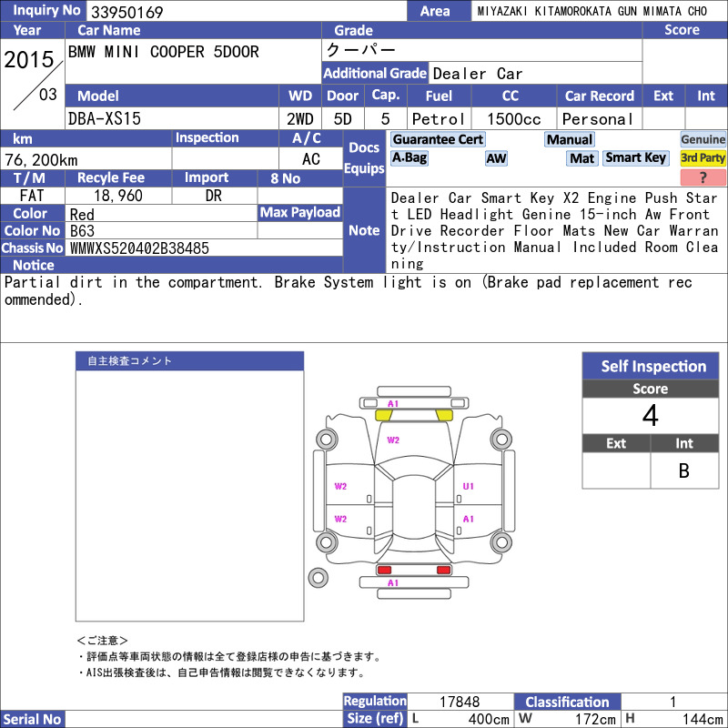Screen dimensions: 728x728
Task: Select the Genuine equipment badge
Action: [x=703, y=139]
